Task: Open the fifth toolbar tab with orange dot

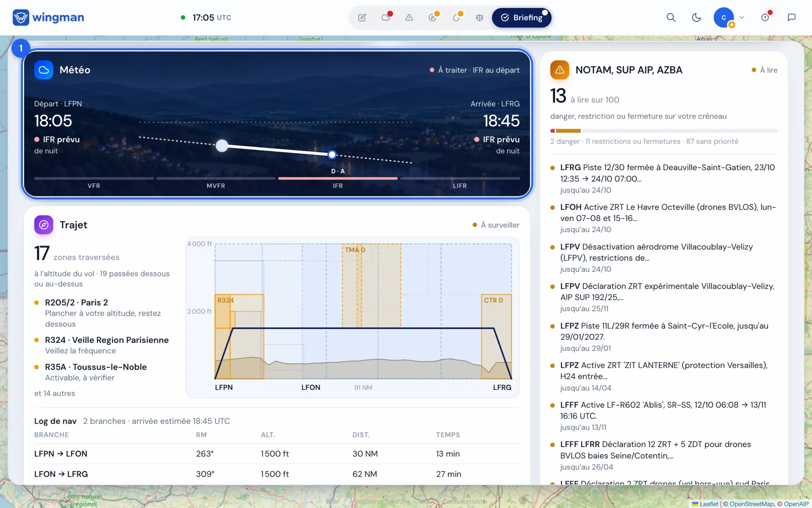Action: click(456, 17)
